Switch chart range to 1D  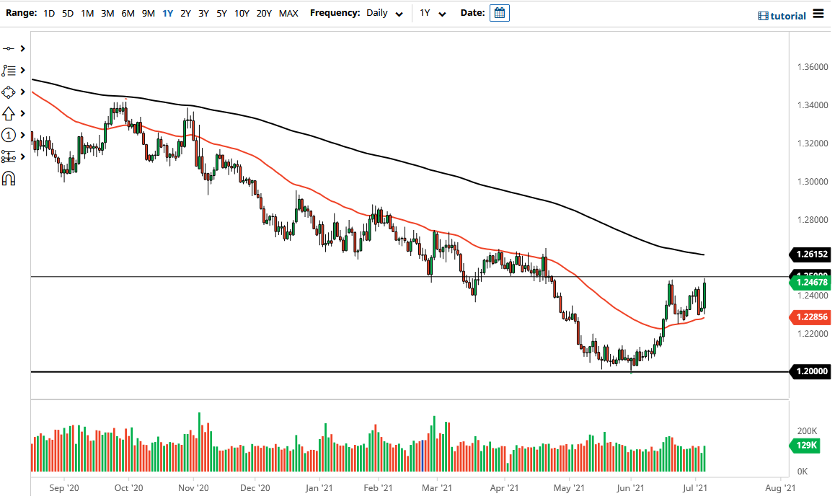[49, 13]
